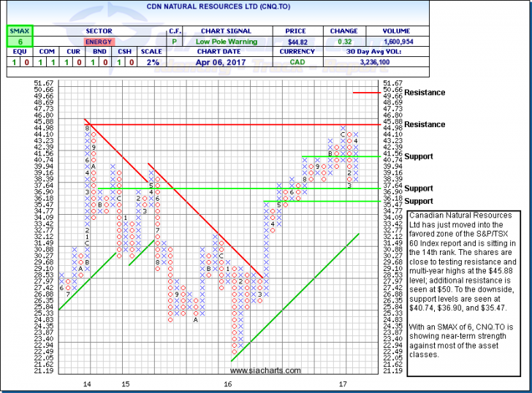
Task: Click the Resistance label at 45.88 level
Action: click(x=405, y=125)
